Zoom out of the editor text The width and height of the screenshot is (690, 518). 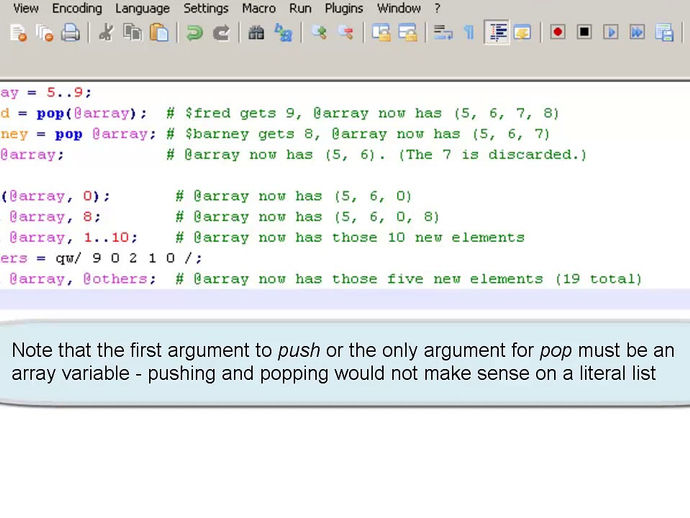[x=345, y=33]
